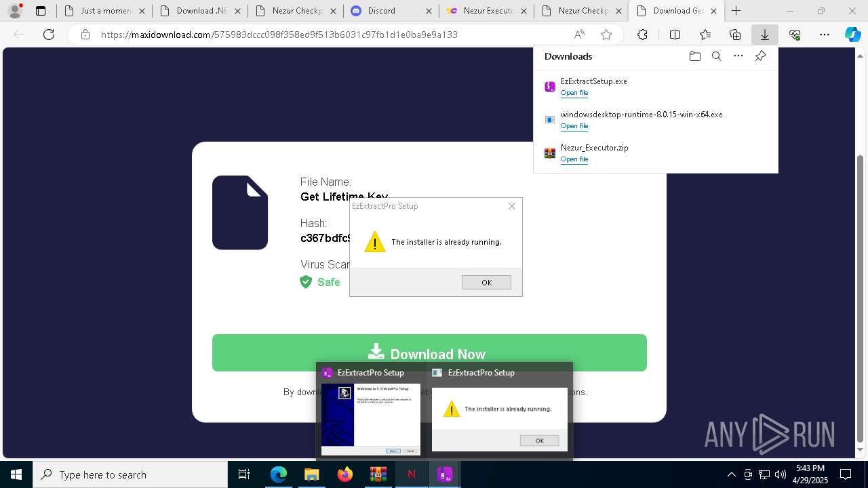Show hidden system tray icons
The width and height of the screenshot is (868, 488).
(731, 474)
